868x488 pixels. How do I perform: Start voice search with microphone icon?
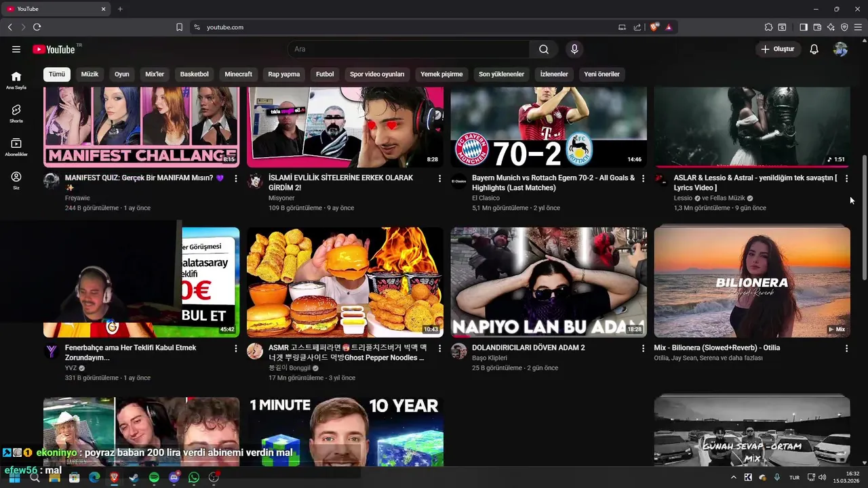574,49
